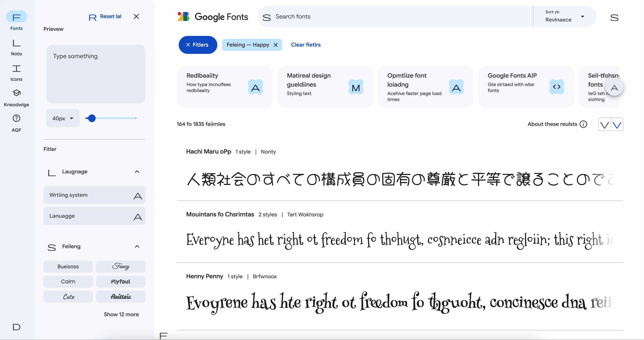The width and height of the screenshot is (644, 340).
Task: Close the filter side panel
Action: 136,16
